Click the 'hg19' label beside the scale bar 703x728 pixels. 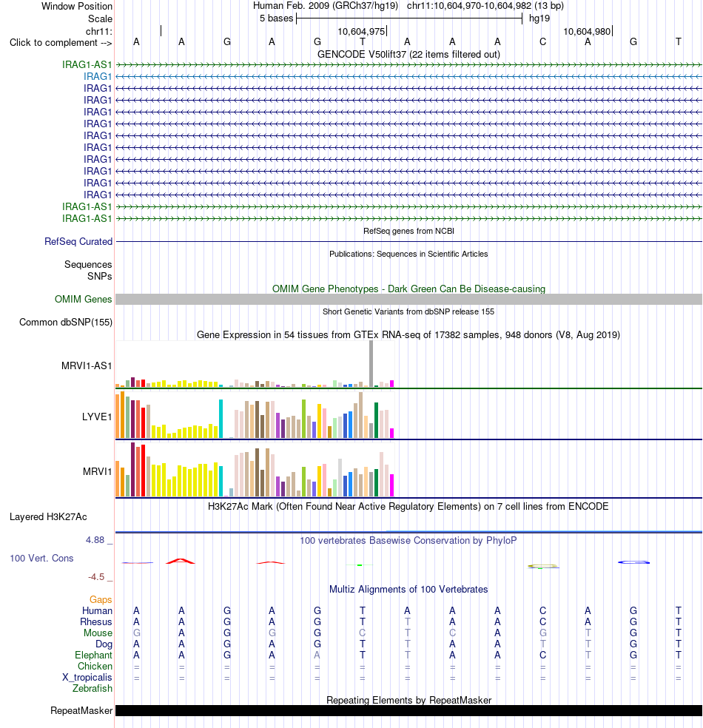539,18
